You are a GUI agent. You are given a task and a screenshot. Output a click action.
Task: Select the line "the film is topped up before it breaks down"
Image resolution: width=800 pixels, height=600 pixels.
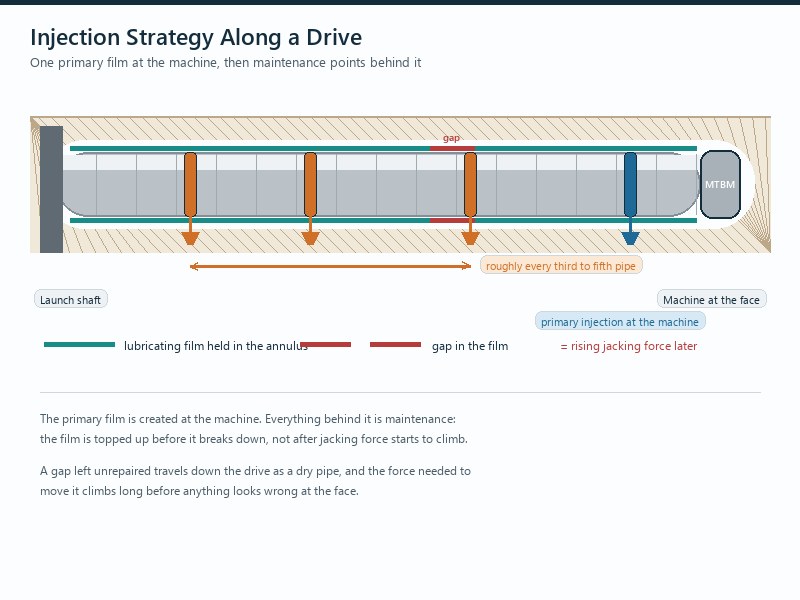pyautogui.click(x=254, y=439)
